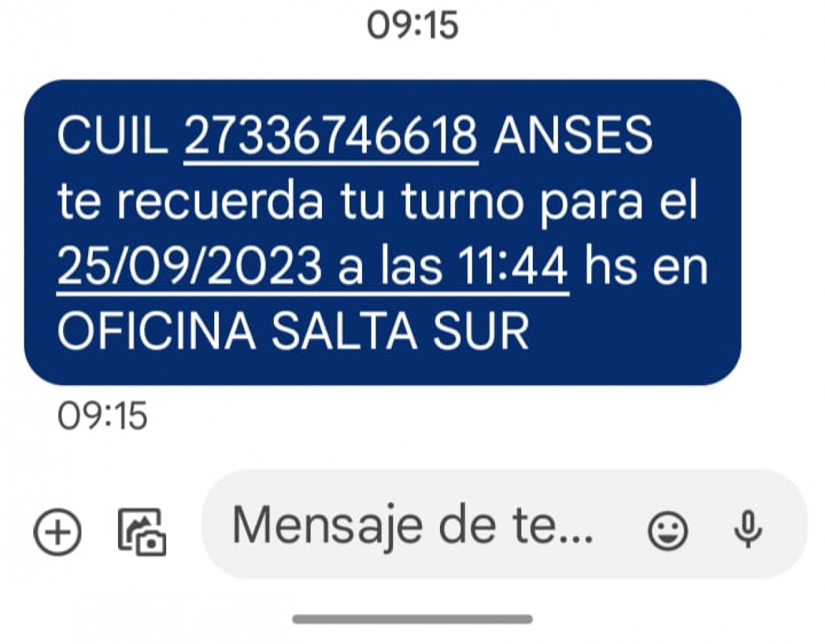Tap the word CUIL in the message
Image resolution: width=825 pixels, height=644 pixels.
[x=113, y=137]
